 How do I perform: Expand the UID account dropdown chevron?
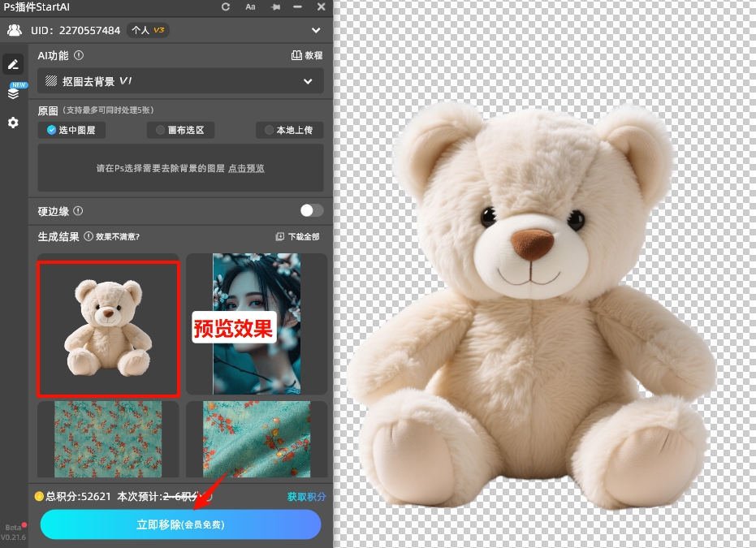click(x=316, y=31)
